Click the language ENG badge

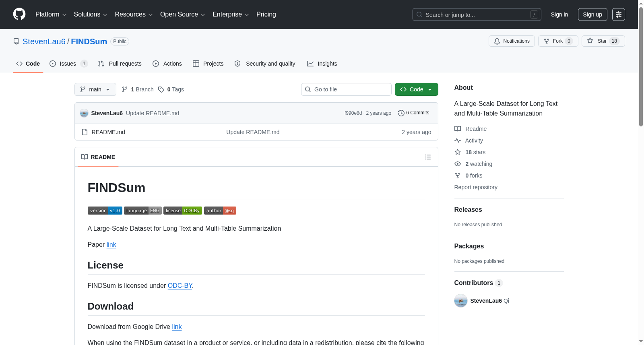143,211
